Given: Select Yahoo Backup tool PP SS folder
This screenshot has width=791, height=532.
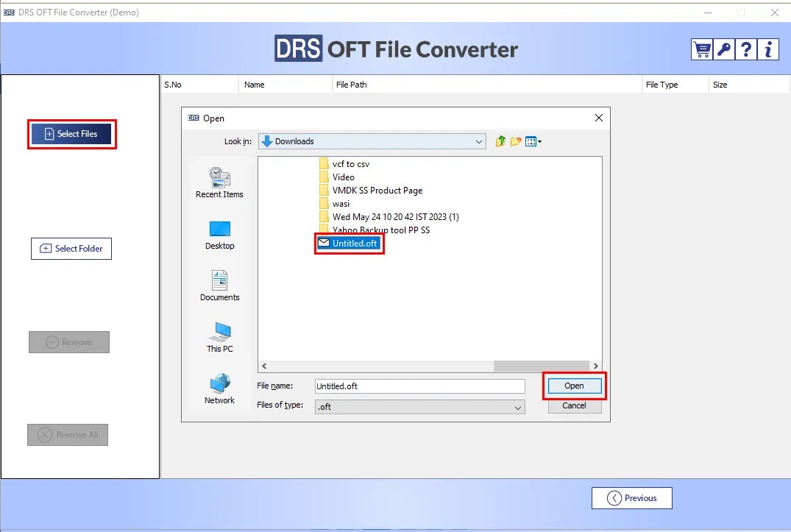Looking at the screenshot, I should point(375,230).
